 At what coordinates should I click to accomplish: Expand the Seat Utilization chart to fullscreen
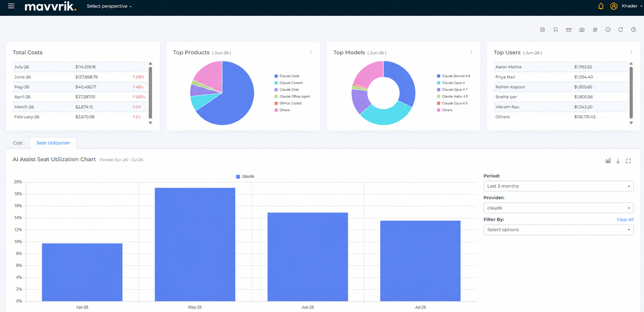628,161
